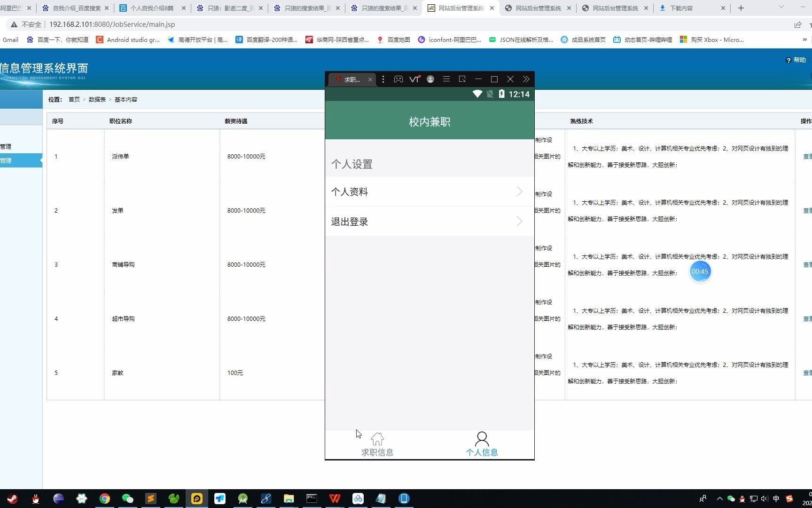
Task: Click the 不安全 security indicator in address bar
Action: (26, 24)
